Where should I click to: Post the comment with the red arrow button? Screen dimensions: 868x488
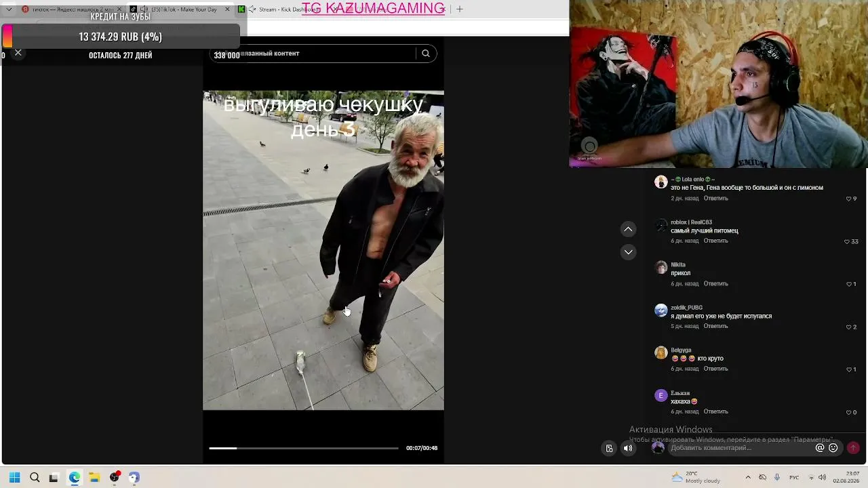click(853, 448)
